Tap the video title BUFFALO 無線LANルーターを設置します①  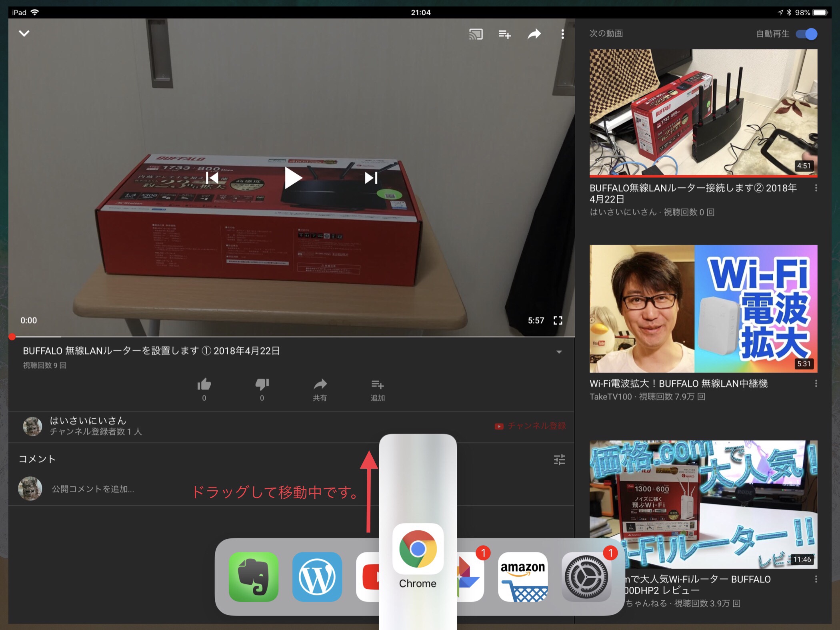pyautogui.click(x=151, y=351)
